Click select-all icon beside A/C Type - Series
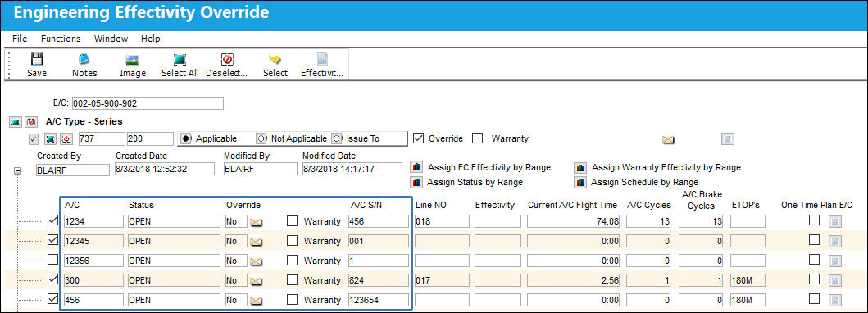This screenshot has width=868, height=313. pyautogui.click(x=16, y=121)
